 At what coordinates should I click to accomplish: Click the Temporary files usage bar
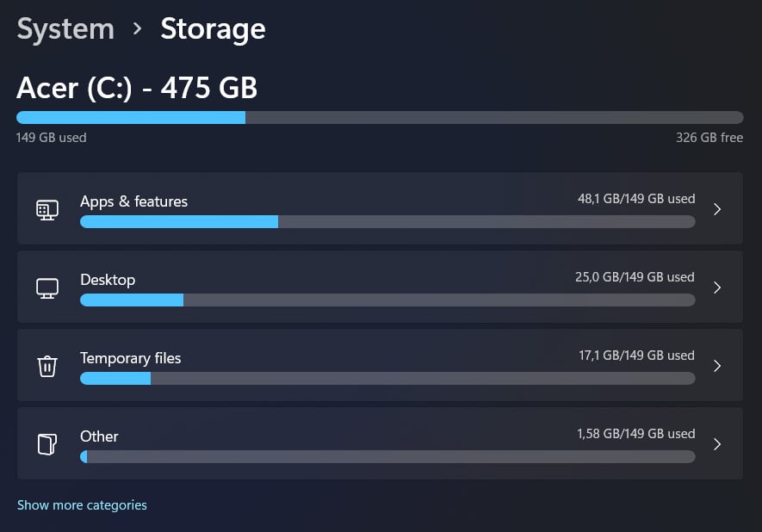[387, 379]
